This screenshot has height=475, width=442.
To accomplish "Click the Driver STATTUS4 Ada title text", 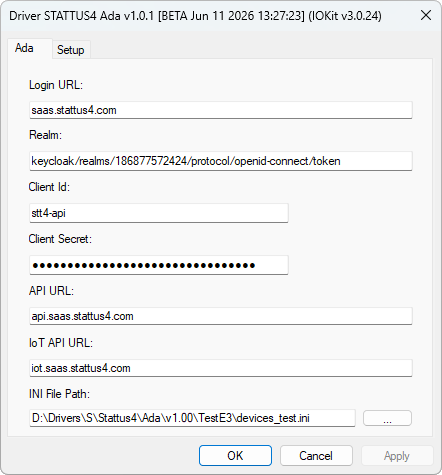I will pyautogui.click(x=195, y=16).
